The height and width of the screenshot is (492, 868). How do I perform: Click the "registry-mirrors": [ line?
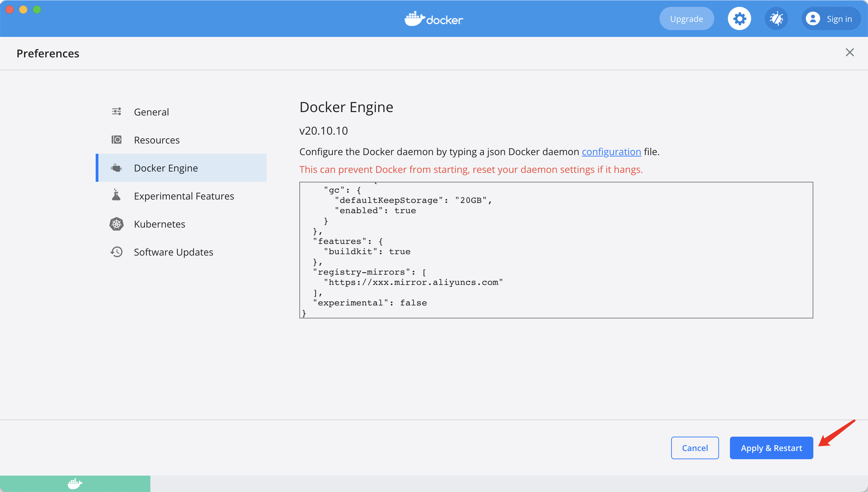pyautogui.click(x=369, y=272)
